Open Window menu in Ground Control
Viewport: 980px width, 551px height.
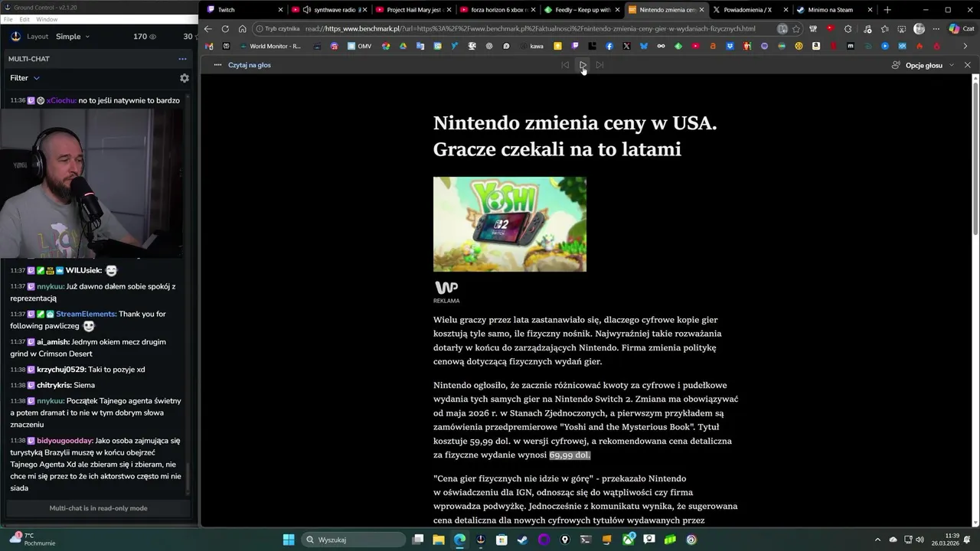point(47,19)
